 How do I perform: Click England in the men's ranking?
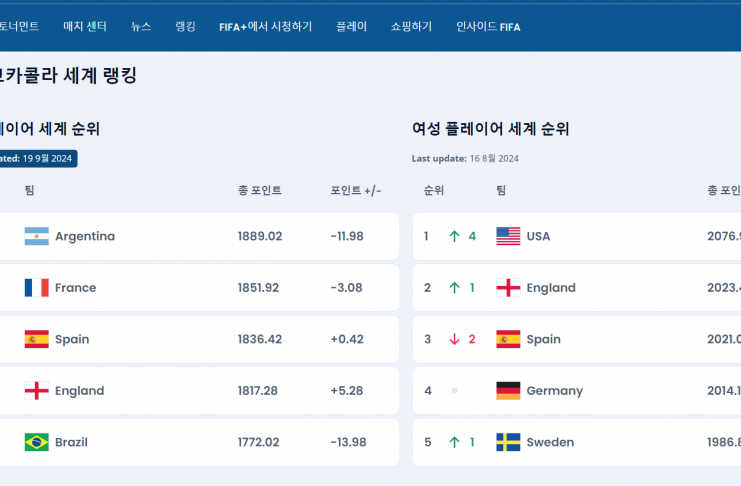point(79,391)
